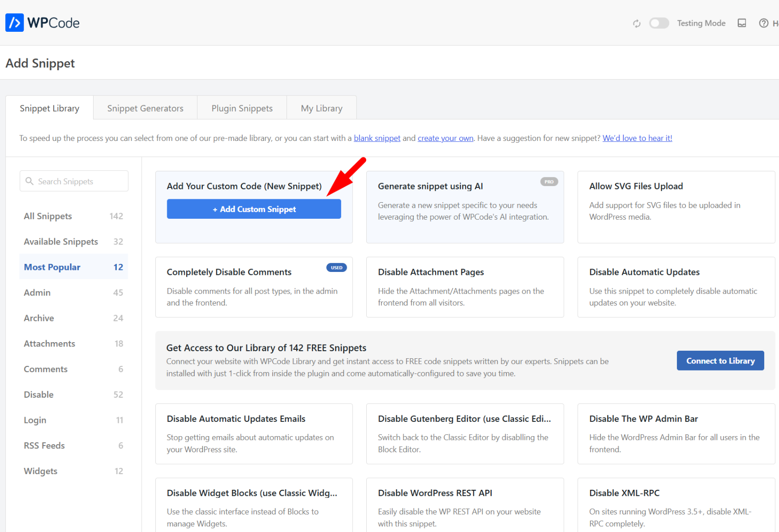The image size is (779, 532).
Task: Switch to Plugin Snippets tab
Action: point(242,108)
